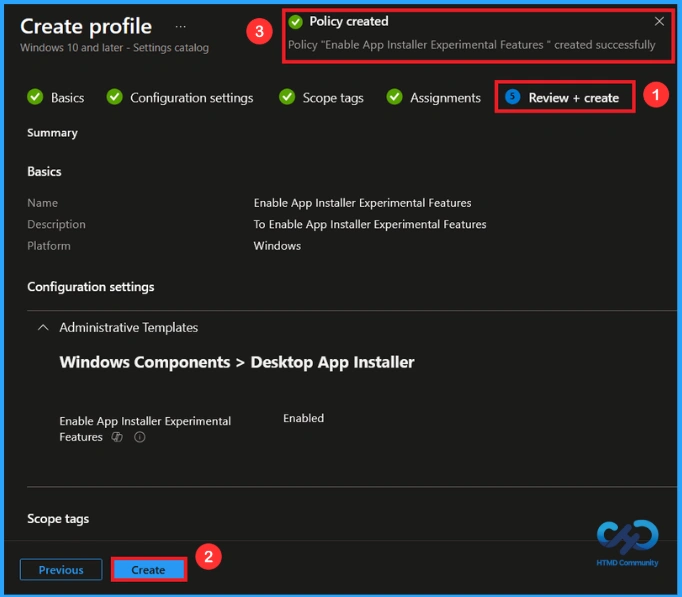Click the 'Enabled' setting value
682x597 pixels.
click(x=304, y=418)
